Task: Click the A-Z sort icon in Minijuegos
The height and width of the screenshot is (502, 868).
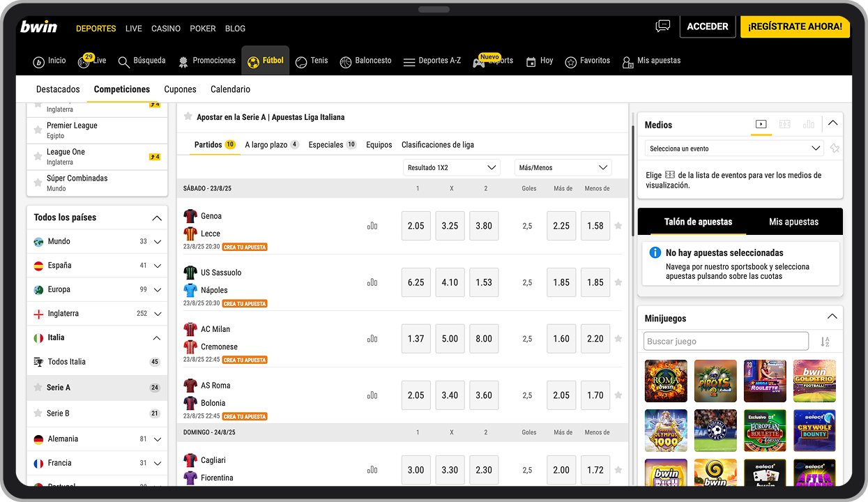Action: click(825, 342)
